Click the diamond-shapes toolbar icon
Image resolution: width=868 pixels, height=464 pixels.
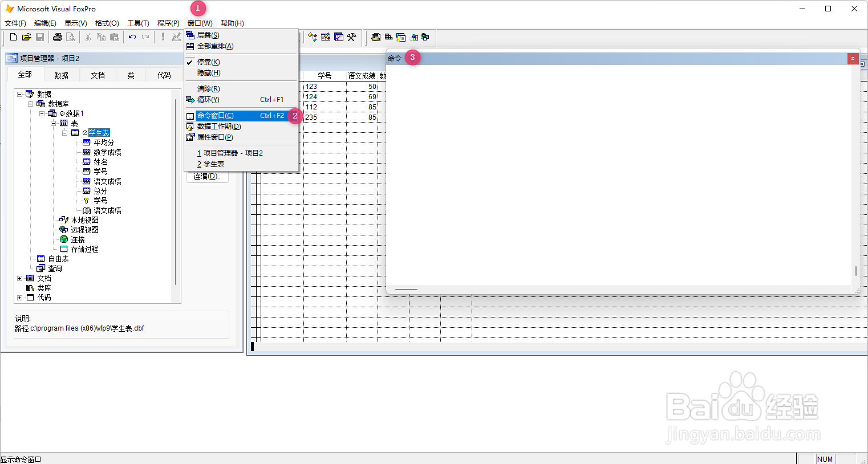pyautogui.click(x=313, y=37)
